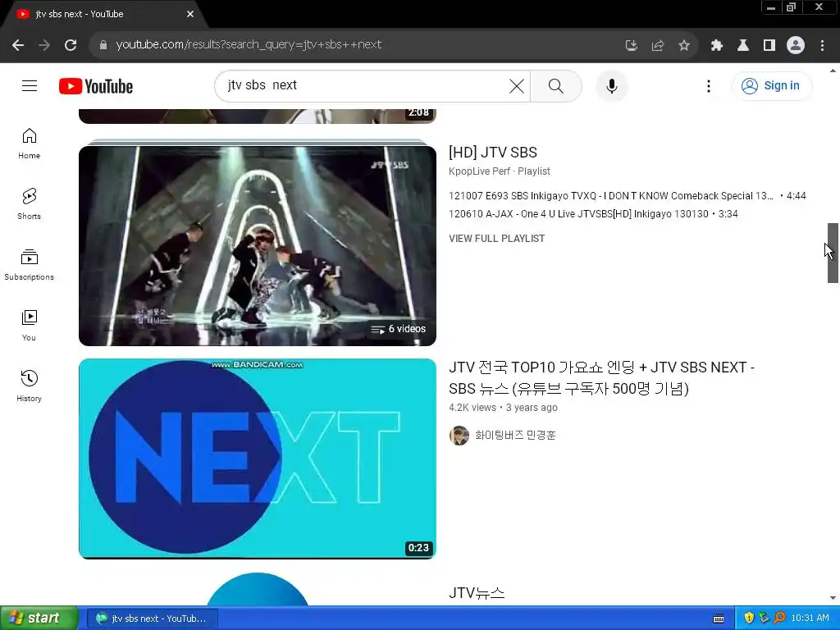
Task: Start voice search with microphone
Action: click(611, 85)
